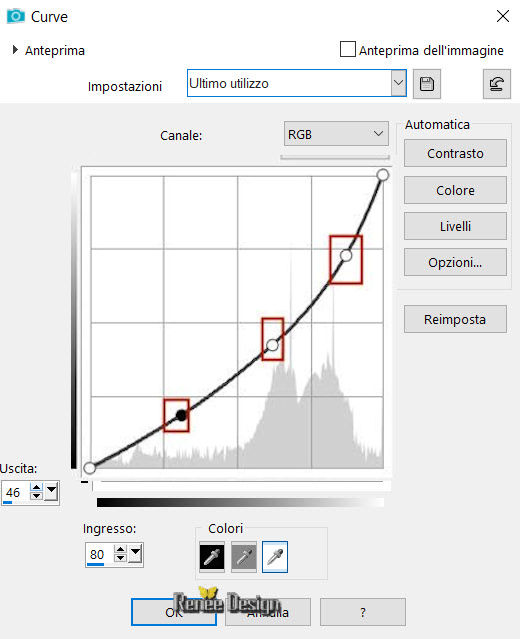This screenshot has width=520, height=639.
Task: Select the black curve point at input 80
Action: 181,415
